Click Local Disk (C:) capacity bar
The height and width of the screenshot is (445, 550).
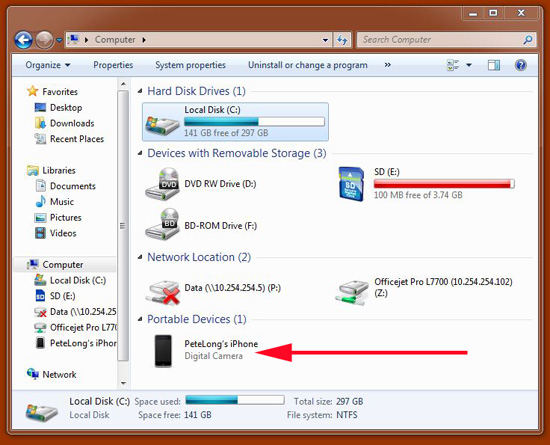tap(254, 122)
